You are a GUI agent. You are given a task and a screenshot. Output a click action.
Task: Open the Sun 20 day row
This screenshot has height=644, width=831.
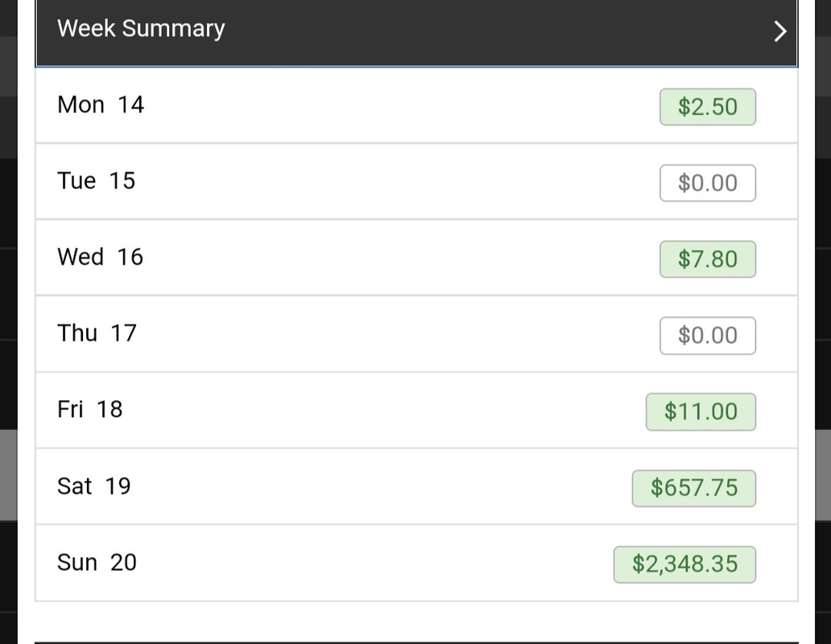tap(416, 563)
